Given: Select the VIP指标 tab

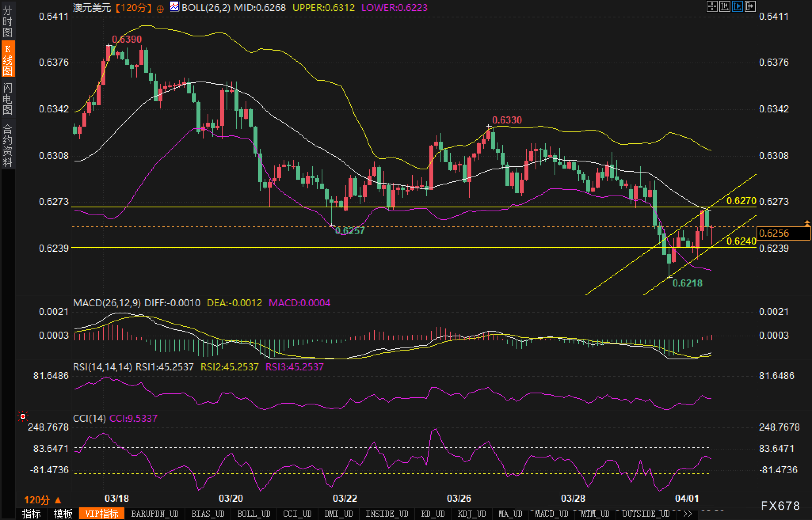Looking at the screenshot, I should pos(102,514).
